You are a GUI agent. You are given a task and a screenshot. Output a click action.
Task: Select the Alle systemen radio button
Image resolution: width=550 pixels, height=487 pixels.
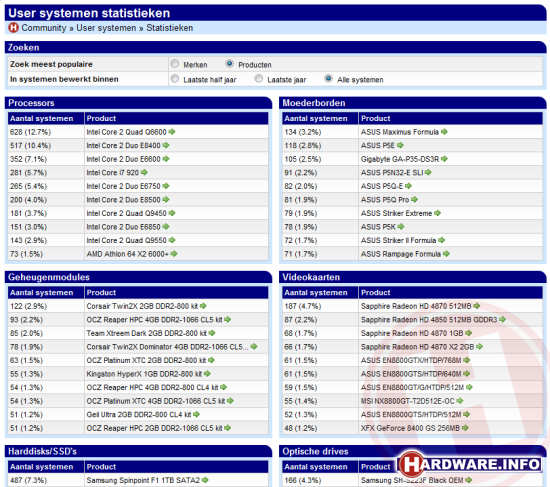click(x=328, y=79)
